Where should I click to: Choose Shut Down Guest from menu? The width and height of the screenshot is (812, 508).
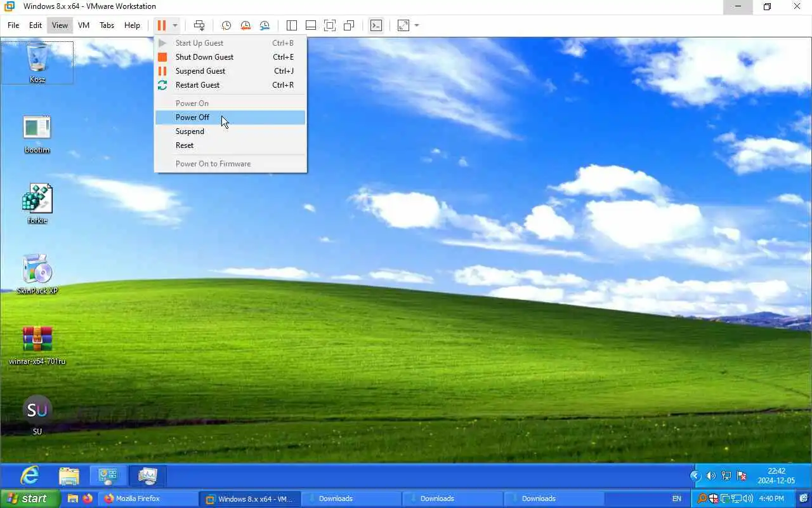click(230, 57)
